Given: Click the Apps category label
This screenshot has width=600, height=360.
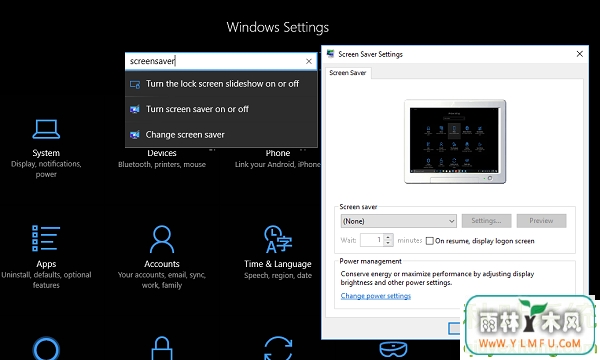Looking at the screenshot, I should (46, 264).
